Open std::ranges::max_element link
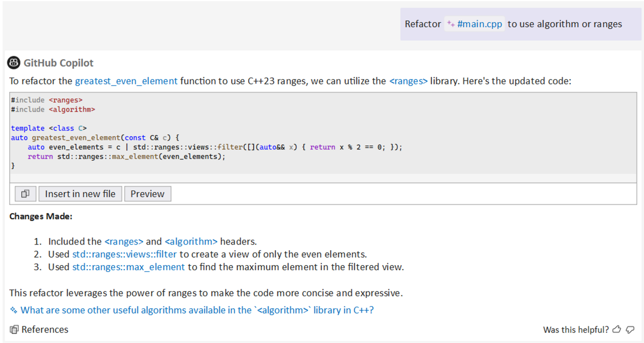Viewport: 644px width, 343px height. click(x=129, y=267)
